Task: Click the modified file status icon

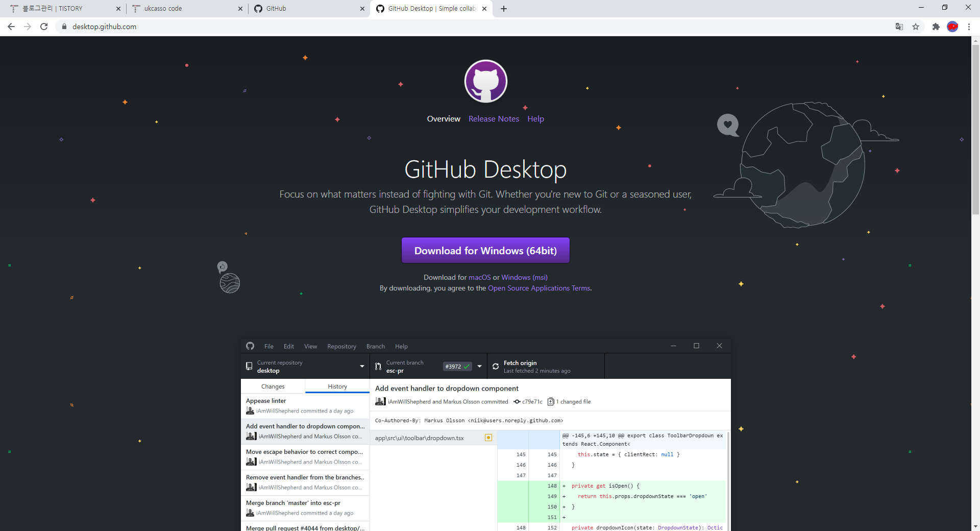Action: [488, 438]
